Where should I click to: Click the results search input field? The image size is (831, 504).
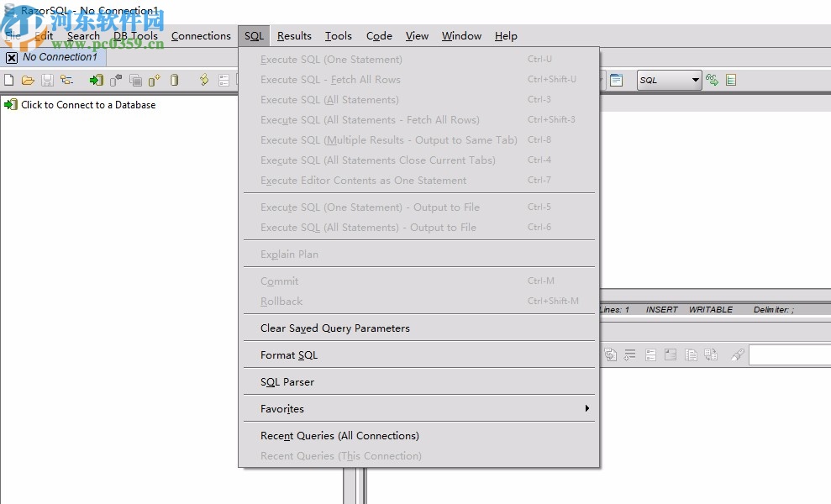point(790,355)
